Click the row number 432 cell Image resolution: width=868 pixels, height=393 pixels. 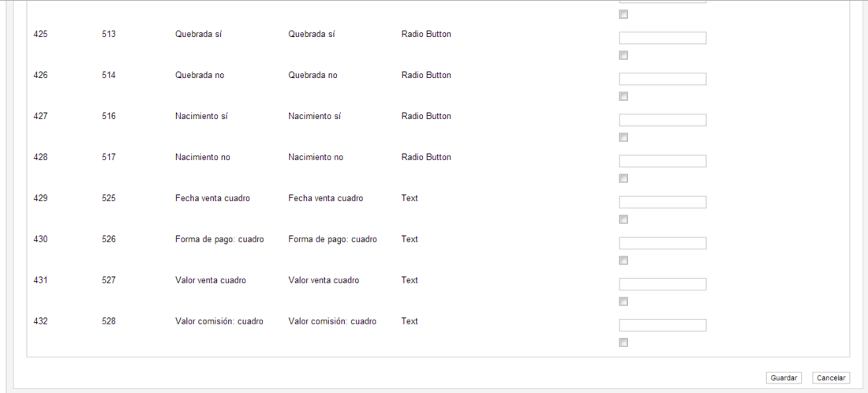(40, 321)
